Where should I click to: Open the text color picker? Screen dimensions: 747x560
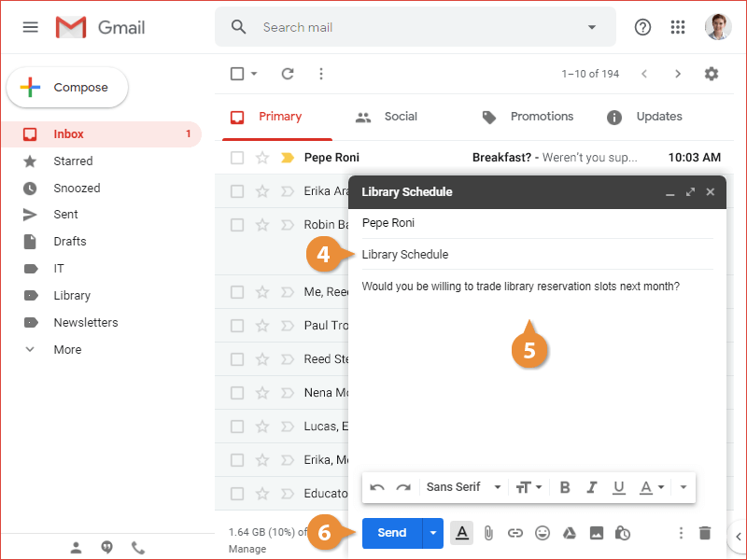pos(651,487)
